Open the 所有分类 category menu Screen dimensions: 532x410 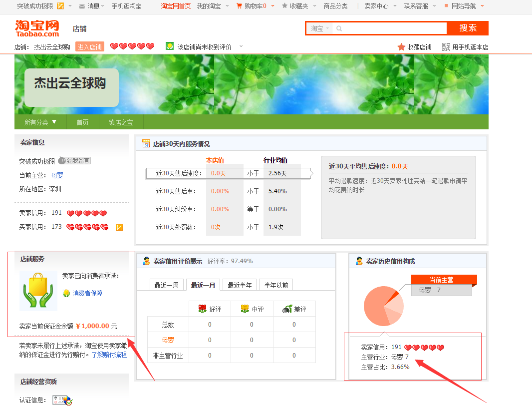click(40, 122)
